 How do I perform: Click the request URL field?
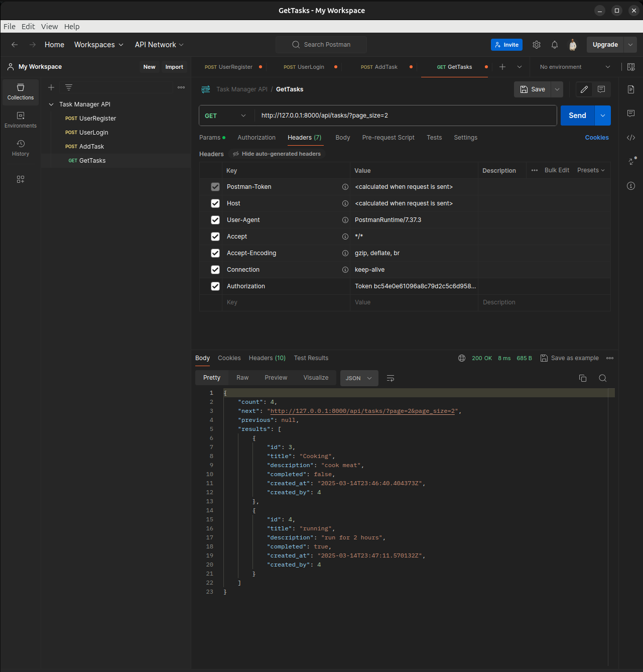coord(406,116)
